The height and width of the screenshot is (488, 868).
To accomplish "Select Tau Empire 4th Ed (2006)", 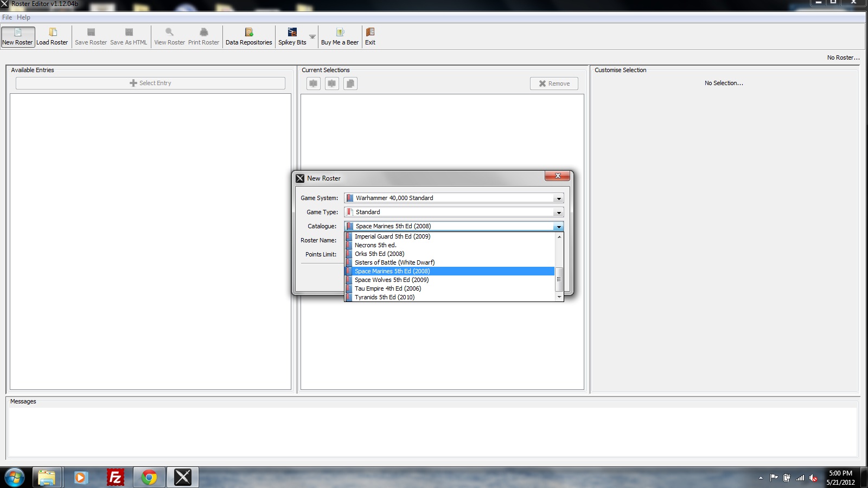I will click(450, 288).
